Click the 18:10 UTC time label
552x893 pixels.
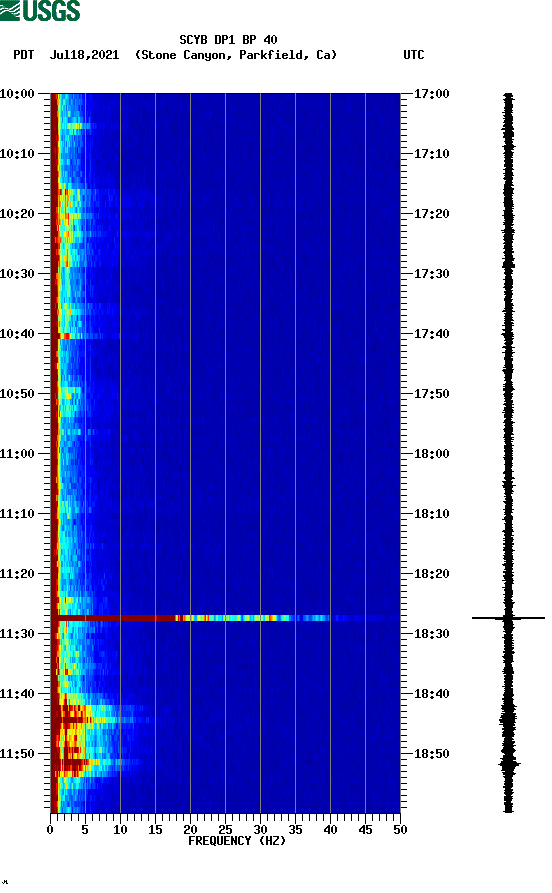[x=431, y=514]
